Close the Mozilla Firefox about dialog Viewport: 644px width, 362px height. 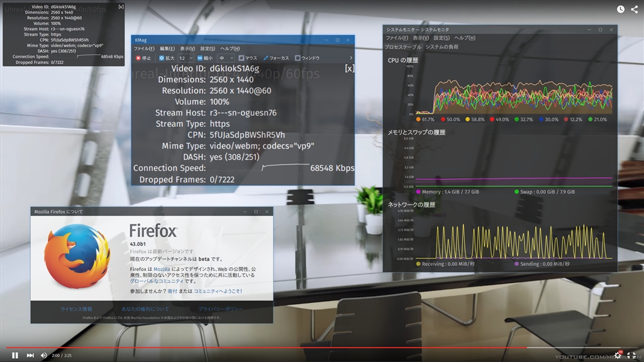click(x=267, y=211)
